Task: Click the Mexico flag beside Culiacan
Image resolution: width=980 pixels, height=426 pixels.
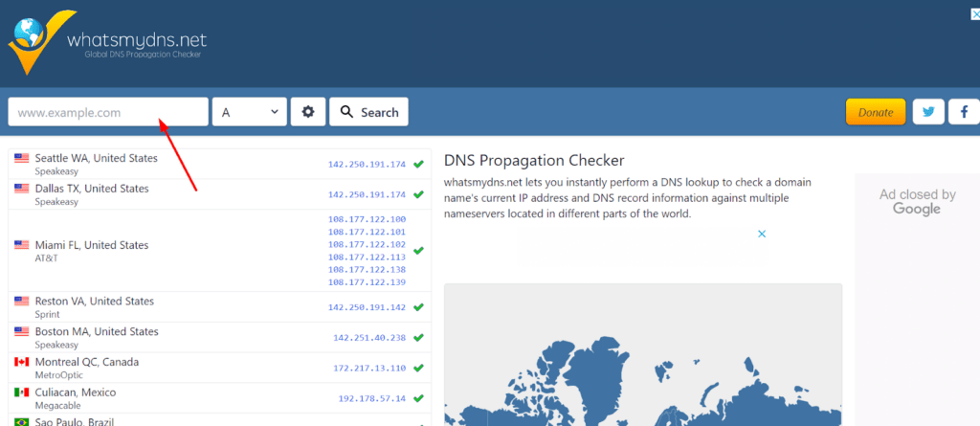Action: click(21, 392)
